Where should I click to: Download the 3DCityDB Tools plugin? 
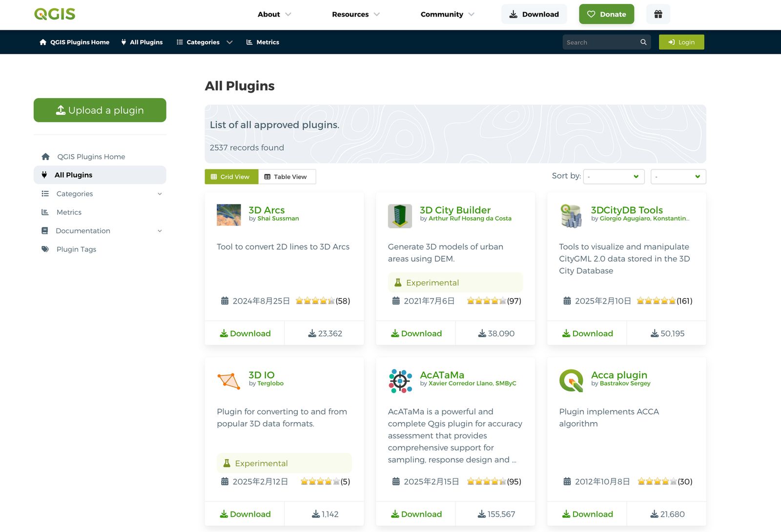(x=587, y=333)
